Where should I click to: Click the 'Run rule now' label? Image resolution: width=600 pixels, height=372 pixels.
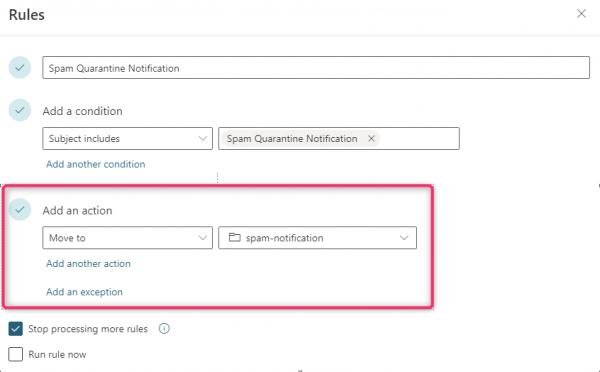pyautogui.click(x=57, y=354)
